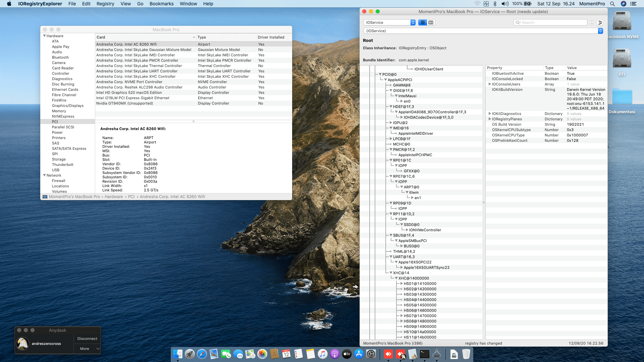Expand the LPCB@1F tree node
The width and height of the screenshot is (644, 362).
[x=391, y=139]
